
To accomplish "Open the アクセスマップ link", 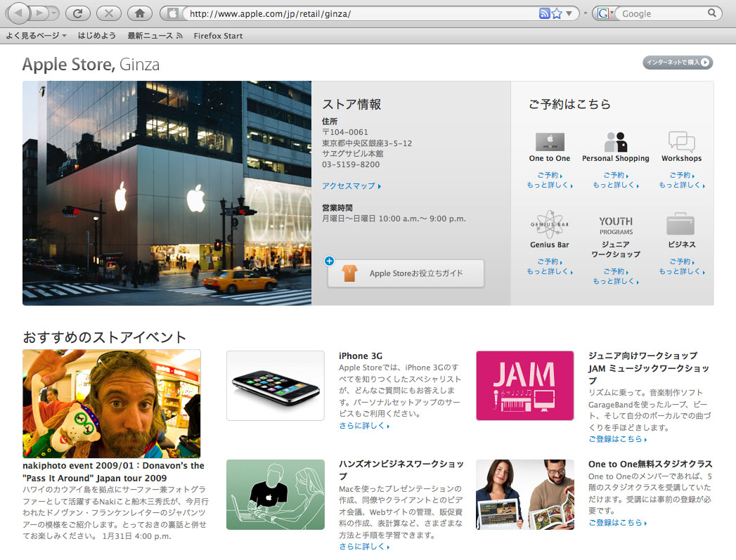I will pos(351,185).
